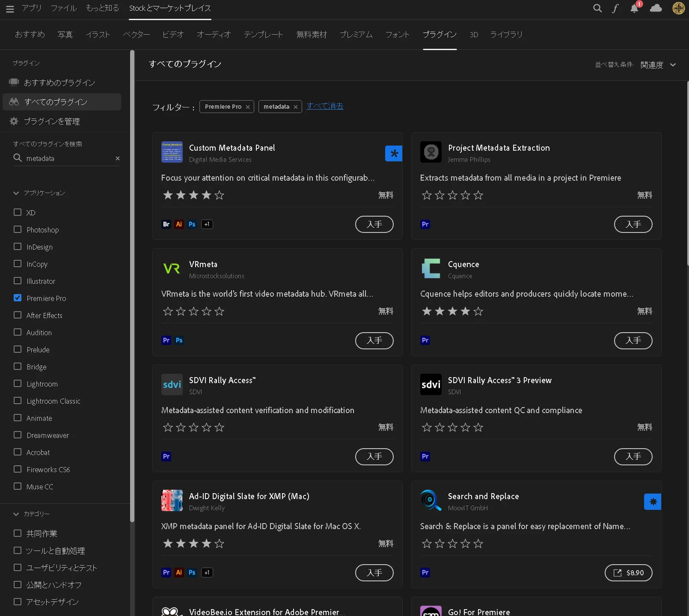689x616 pixels.
Task: Remove the metadata filter chip
Action: coord(296,107)
